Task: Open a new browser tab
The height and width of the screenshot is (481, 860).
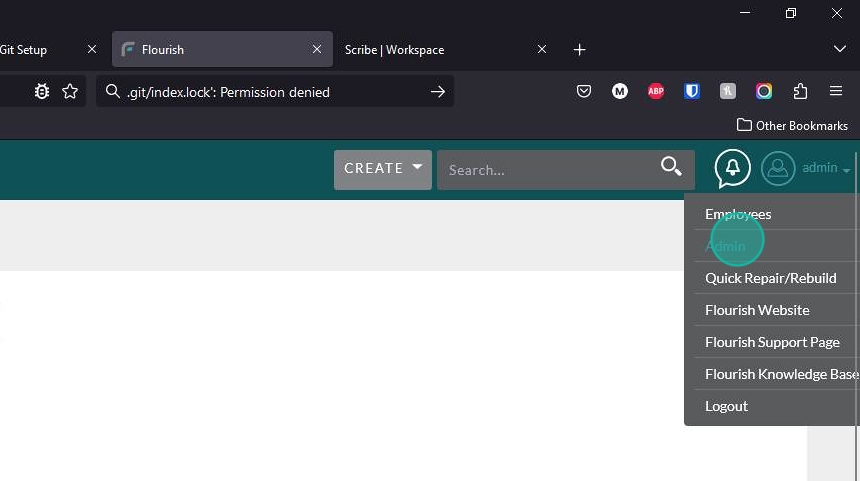Action: pos(579,49)
